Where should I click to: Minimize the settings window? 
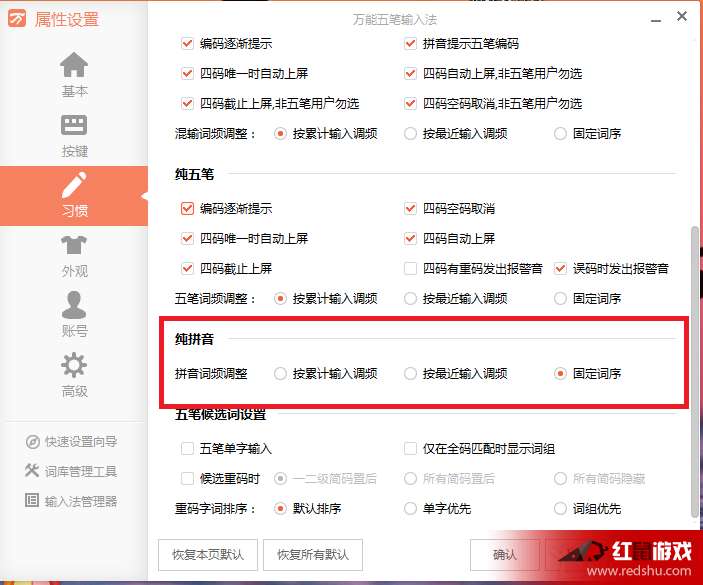pos(656,20)
